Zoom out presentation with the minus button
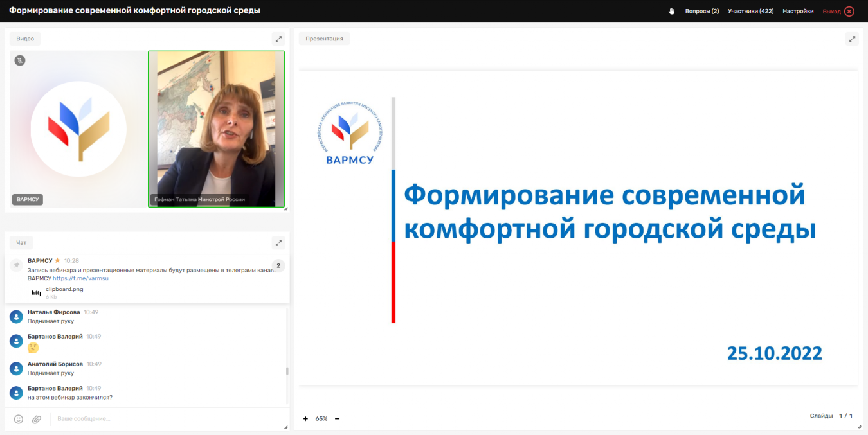Viewport: 868px width, 435px height. [337, 419]
